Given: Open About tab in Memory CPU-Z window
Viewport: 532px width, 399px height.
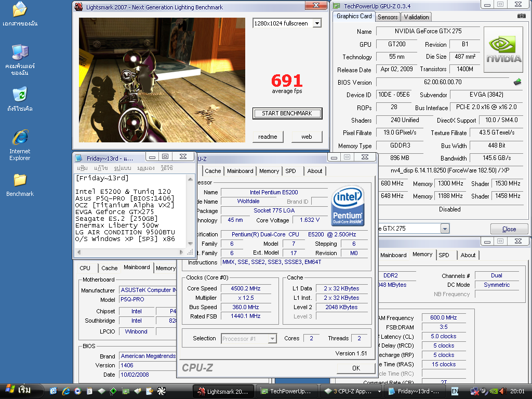Looking at the screenshot, I should click(x=468, y=255).
